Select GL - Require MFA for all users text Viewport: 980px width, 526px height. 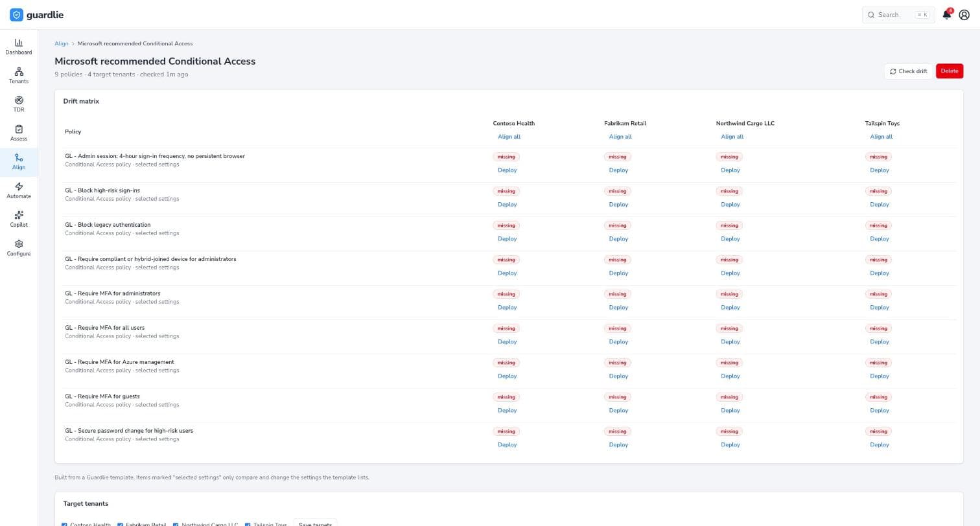(104, 328)
